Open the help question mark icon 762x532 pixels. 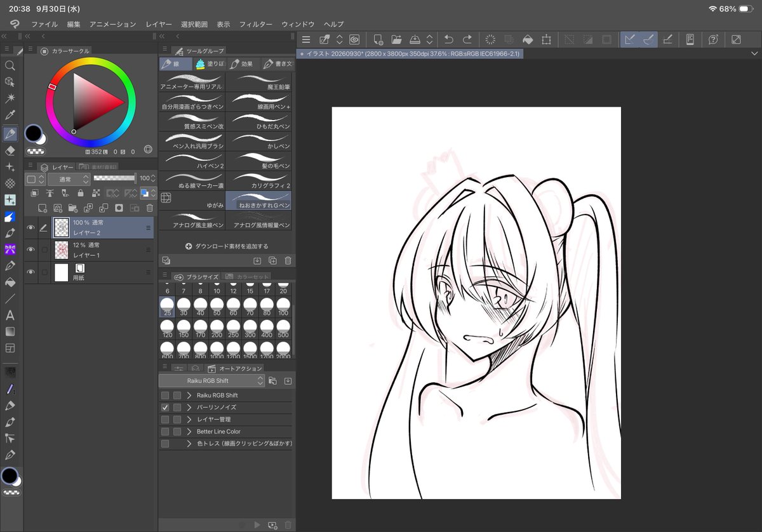click(x=713, y=39)
